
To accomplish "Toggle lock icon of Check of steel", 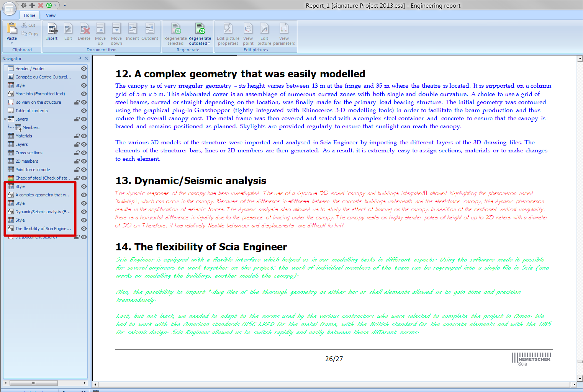I will click(77, 178).
